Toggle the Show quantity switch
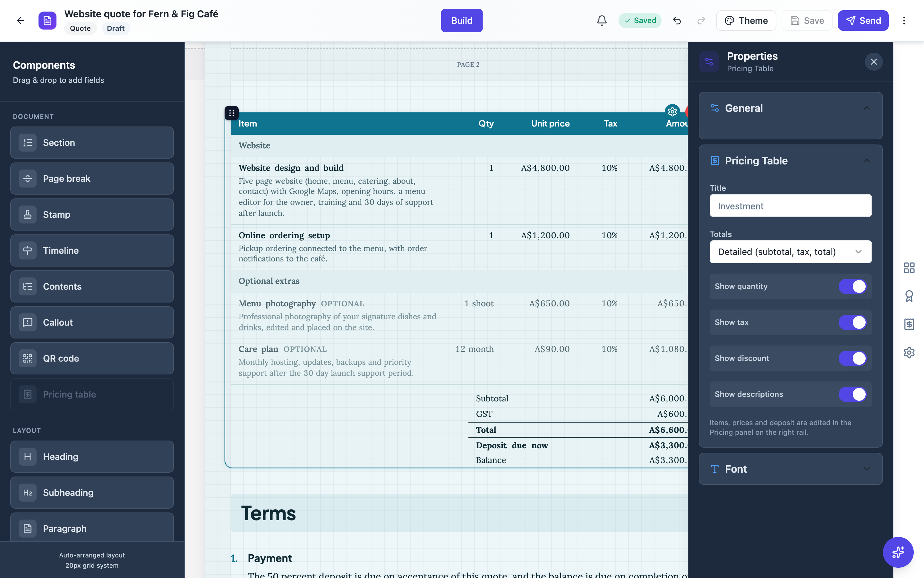Screen dimensions: 924x578 852,286
